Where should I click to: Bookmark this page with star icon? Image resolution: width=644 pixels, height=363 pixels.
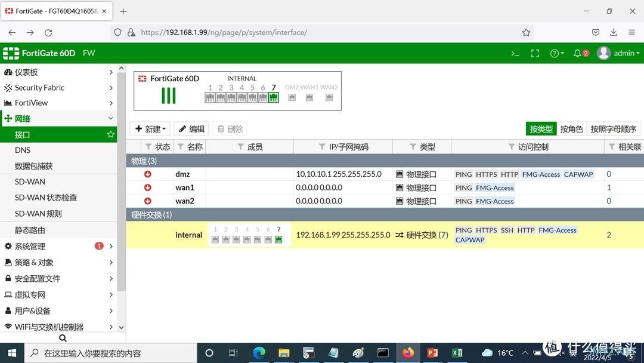coord(526,32)
